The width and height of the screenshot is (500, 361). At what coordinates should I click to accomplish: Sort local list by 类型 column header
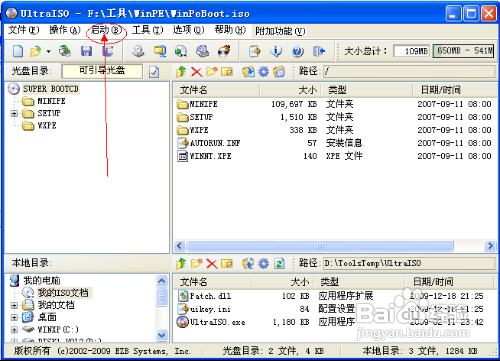[x=360, y=282]
